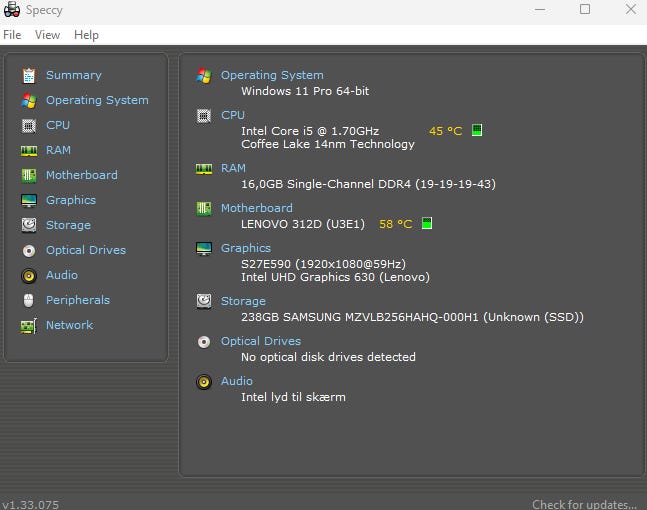The height and width of the screenshot is (510, 647).
Task: Click the 'No optical disk drives detected' text
Action: click(x=328, y=357)
